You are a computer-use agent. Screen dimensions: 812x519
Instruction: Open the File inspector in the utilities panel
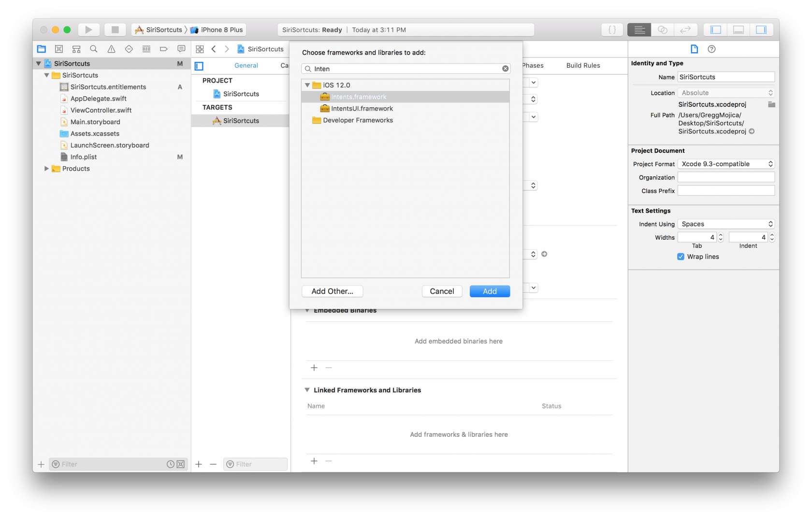click(x=695, y=49)
